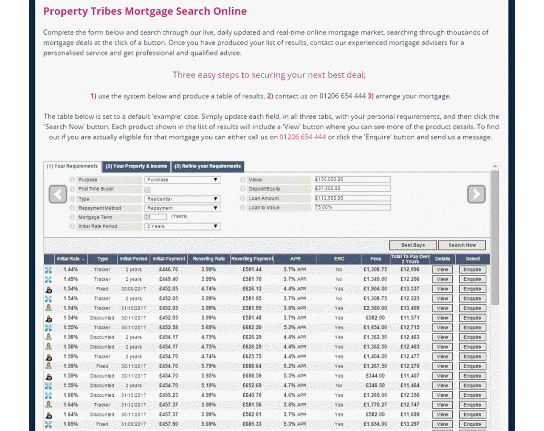The width and height of the screenshot is (544, 431).
Task: Click lender logo in the 1.65% Fixed row
Action: (49, 424)
